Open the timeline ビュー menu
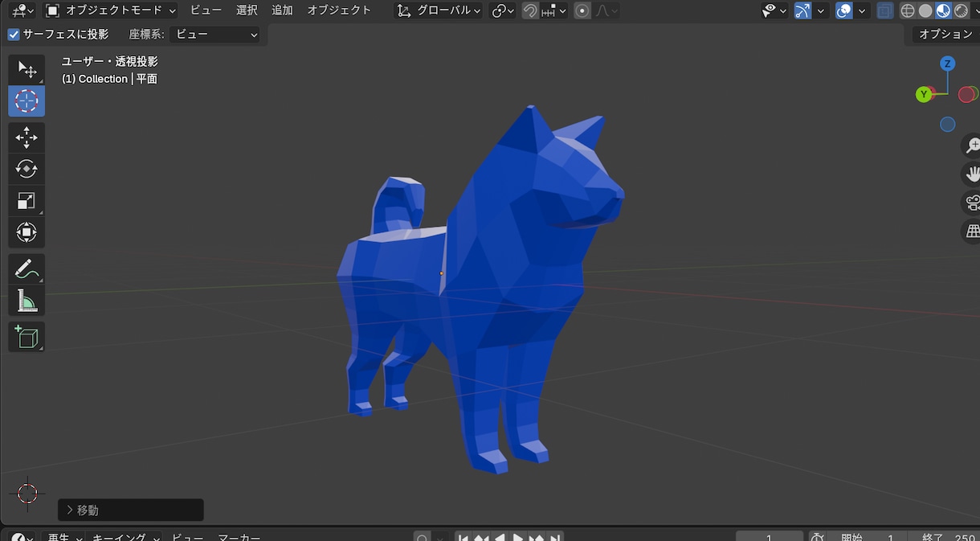Viewport: 980px width, 541px height. point(187,538)
